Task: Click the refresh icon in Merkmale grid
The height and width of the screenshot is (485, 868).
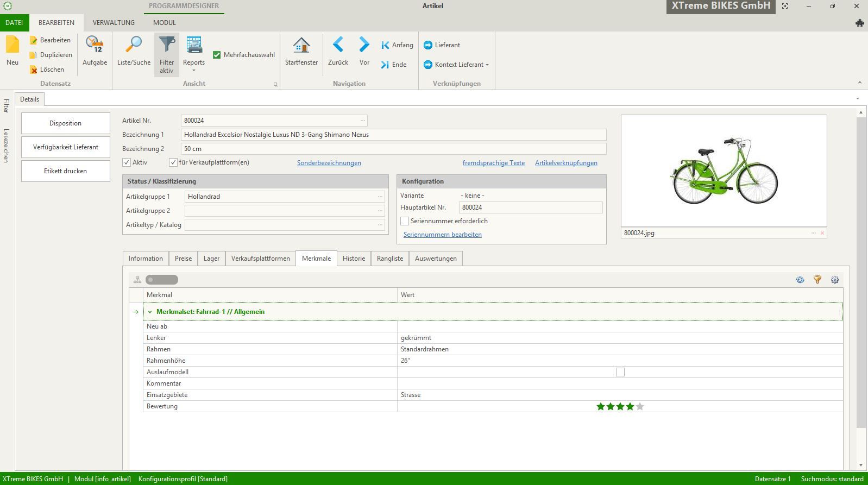Action: tap(800, 280)
